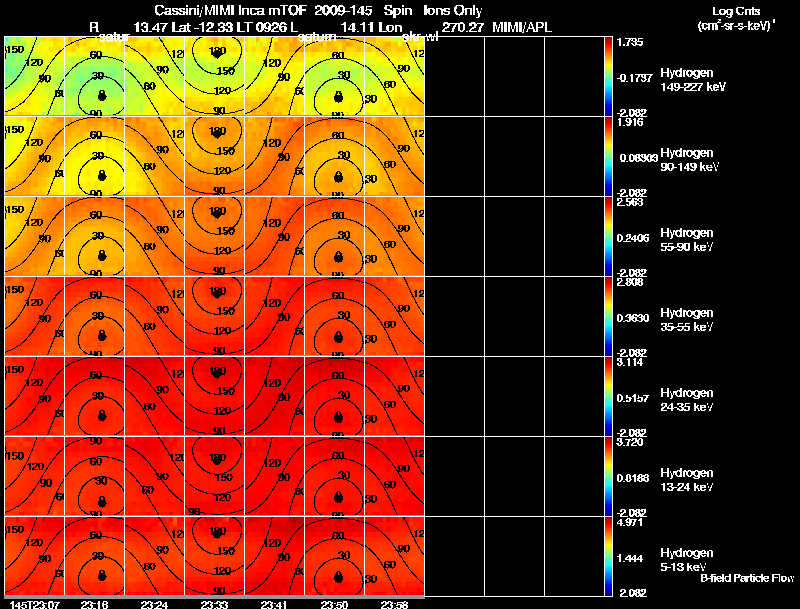Select the 'Ions Only' title text
Viewport: 800px width, 609px height.
pyautogui.click(x=453, y=10)
